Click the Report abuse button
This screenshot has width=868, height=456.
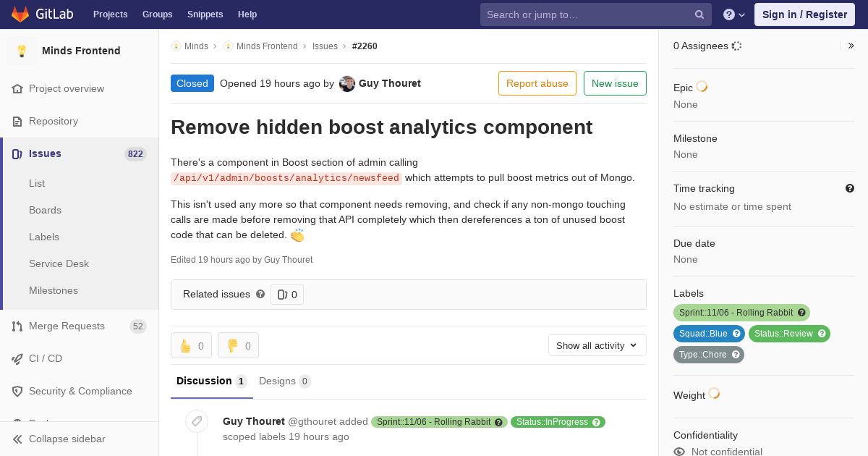(x=537, y=83)
